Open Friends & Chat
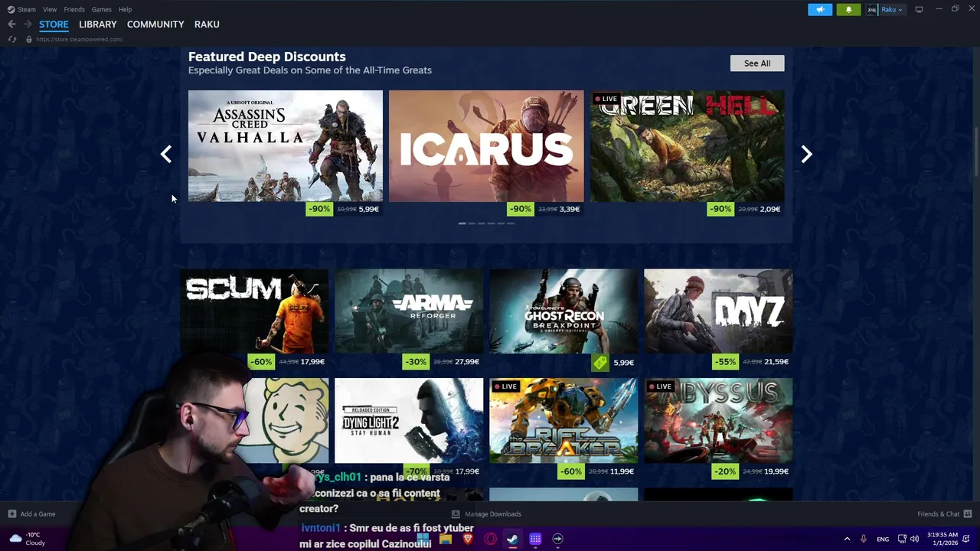The width and height of the screenshot is (980, 551). pos(944,514)
